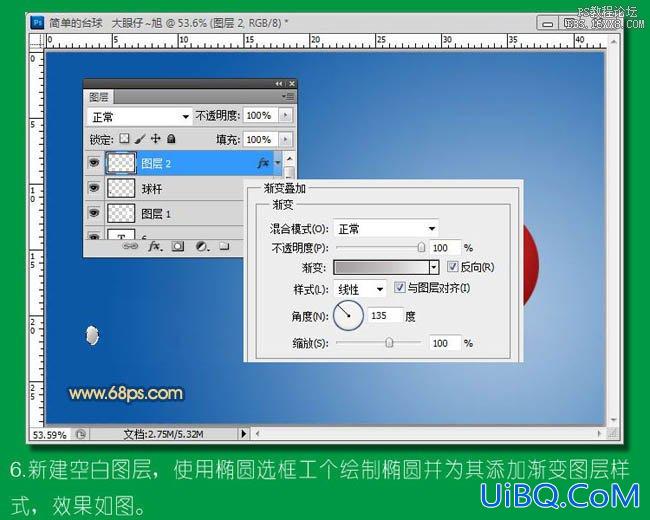The width and height of the screenshot is (650, 520).
Task: Click horizontal scrollbar left arrow
Action: (257, 434)
